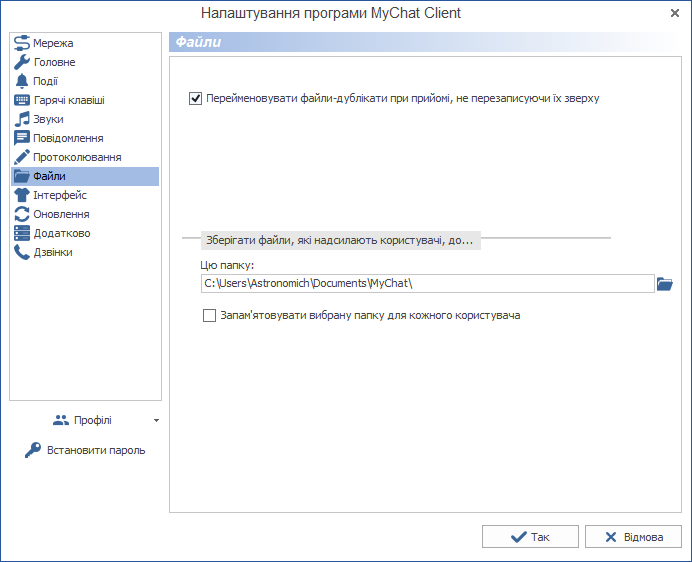Click the server stack icon for Додатково

pyautogui.click(x=22, y=233)
